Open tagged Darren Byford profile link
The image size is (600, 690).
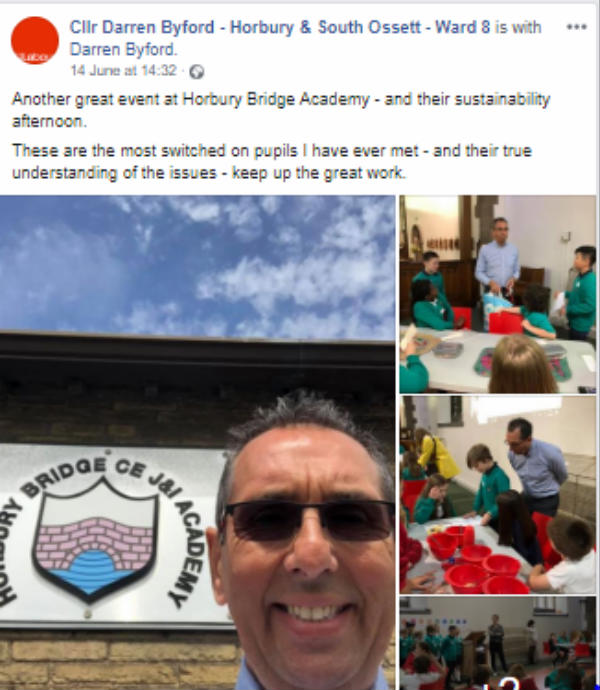pyautogui.click(x=123, y=49)
